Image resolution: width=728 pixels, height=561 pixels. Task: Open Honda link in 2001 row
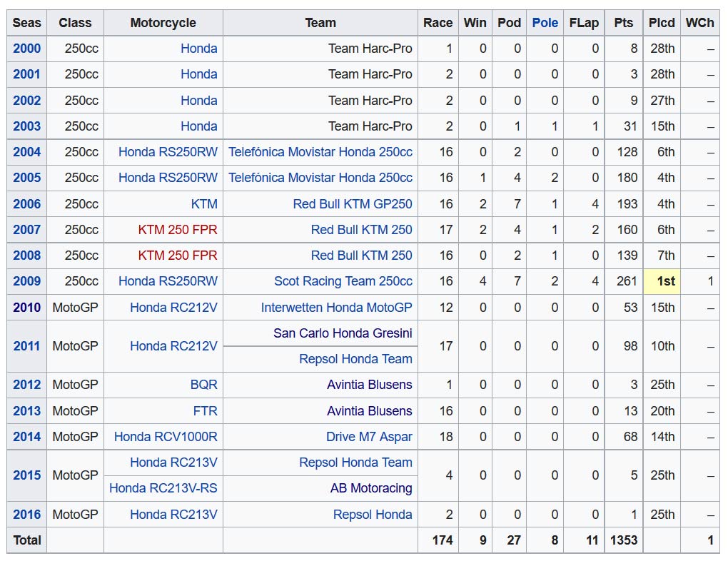click(x=198, y=74)
